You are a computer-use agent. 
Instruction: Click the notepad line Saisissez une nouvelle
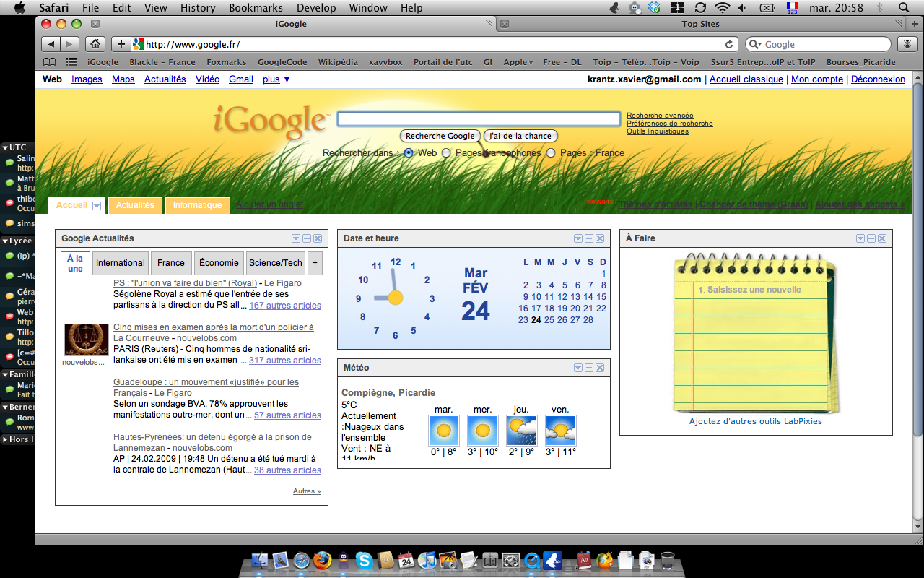click(x=754, y=290)
